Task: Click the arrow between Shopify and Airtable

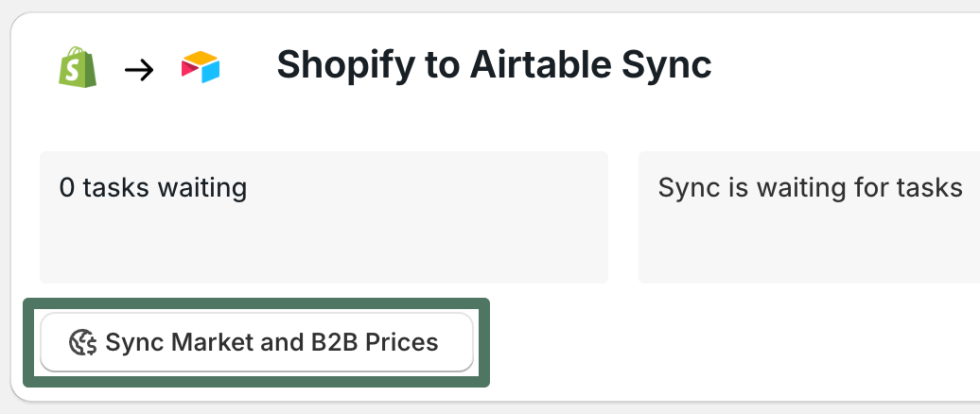Action: pyautogui.click(x=139, y=69)
